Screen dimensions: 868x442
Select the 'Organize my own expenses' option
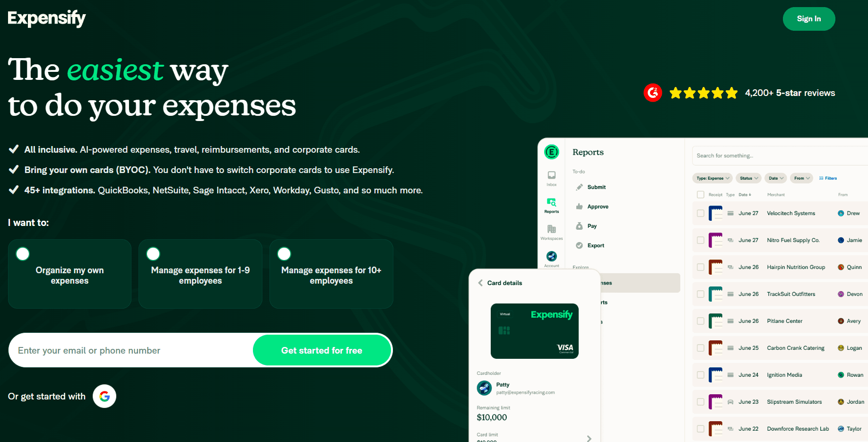click(x=69, y=274)
